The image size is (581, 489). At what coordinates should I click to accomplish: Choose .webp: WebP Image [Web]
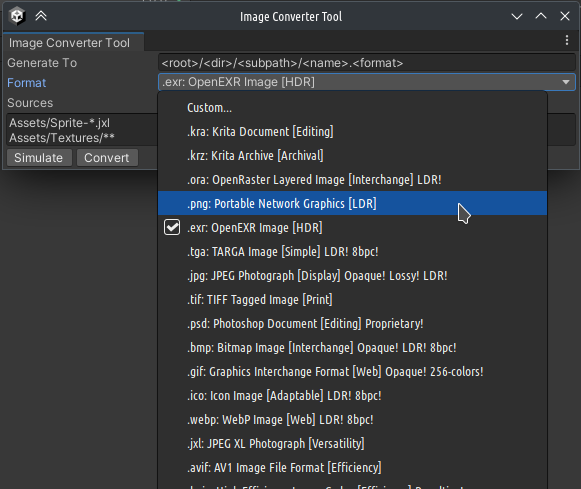click(352, 419)
